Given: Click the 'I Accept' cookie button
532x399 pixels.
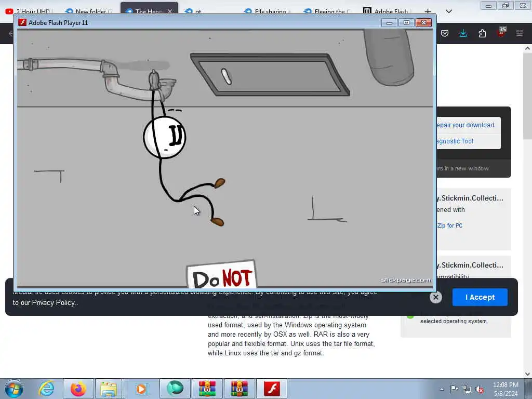Looking at the screenshot, I should pos(480,297).
